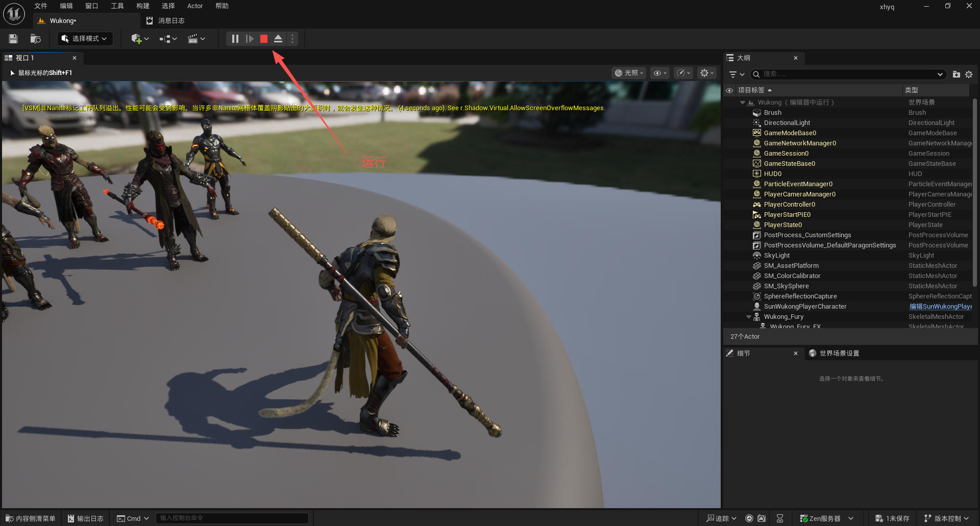Collapse the Wukong_Fury tree node
This screenshot has width=980, height=526.
(749, 317)
